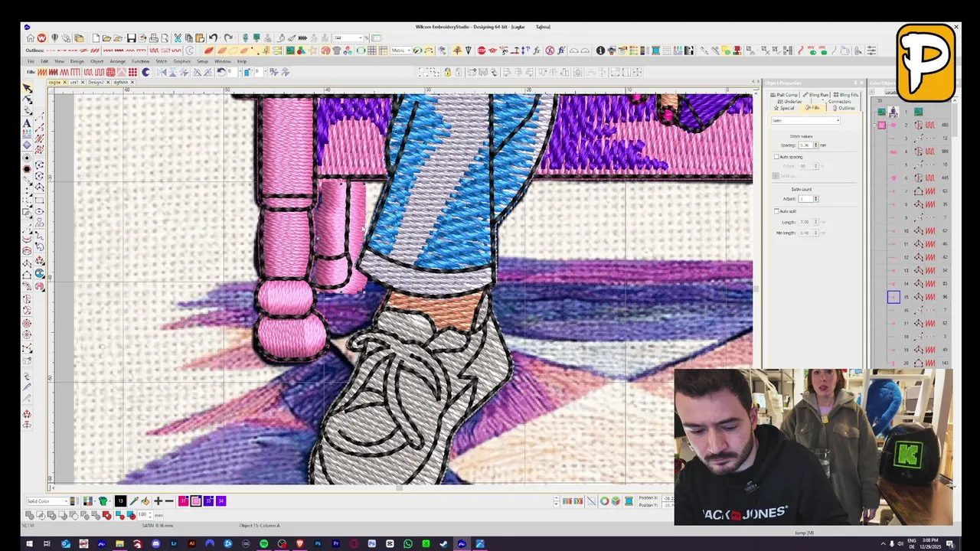Click the Open folder icon

pos(107,38)
